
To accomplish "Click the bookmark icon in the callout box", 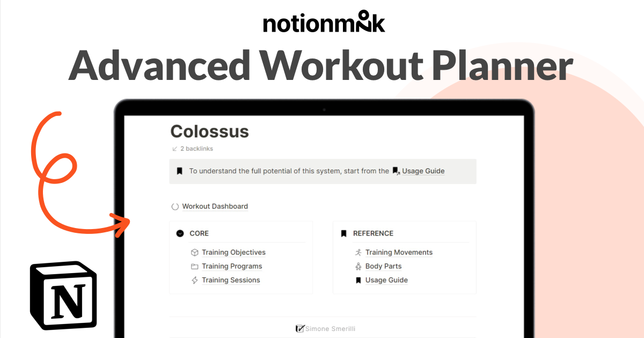I will (x=180, y=171).
